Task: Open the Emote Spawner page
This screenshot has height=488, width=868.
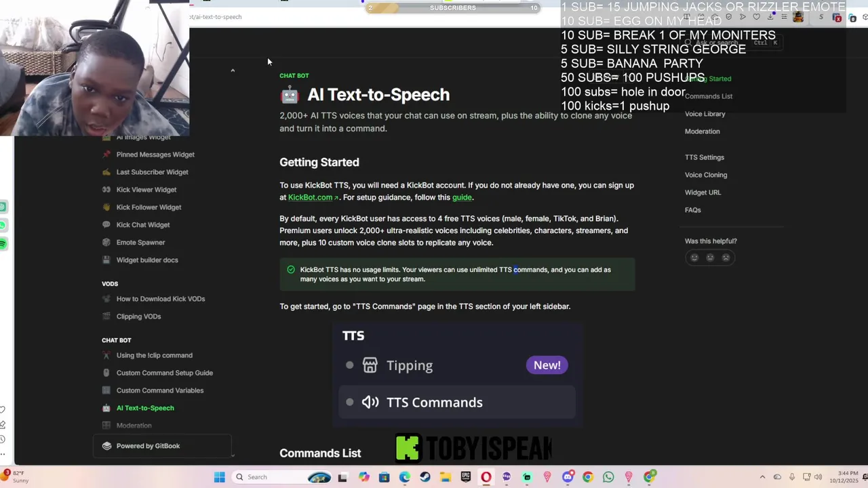Action: point(140,243)
